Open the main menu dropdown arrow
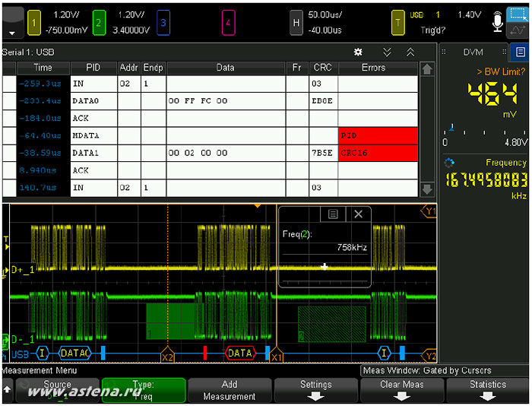The height and width of the screenshot is (406, 532). [12, 33]
